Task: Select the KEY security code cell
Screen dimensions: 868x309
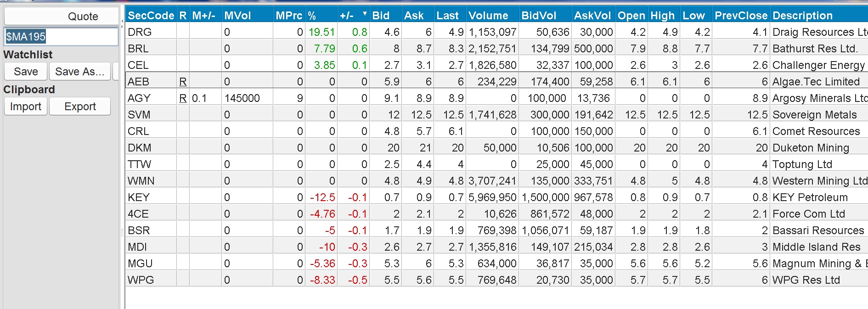Action: (x=151, y=197)
